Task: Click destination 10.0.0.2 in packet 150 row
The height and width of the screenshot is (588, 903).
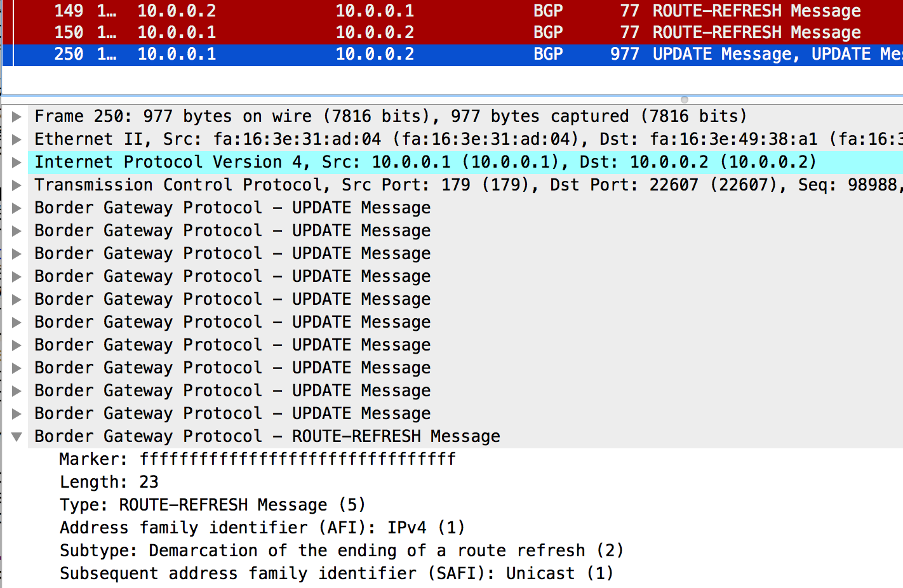Action: tap(375, 32)
